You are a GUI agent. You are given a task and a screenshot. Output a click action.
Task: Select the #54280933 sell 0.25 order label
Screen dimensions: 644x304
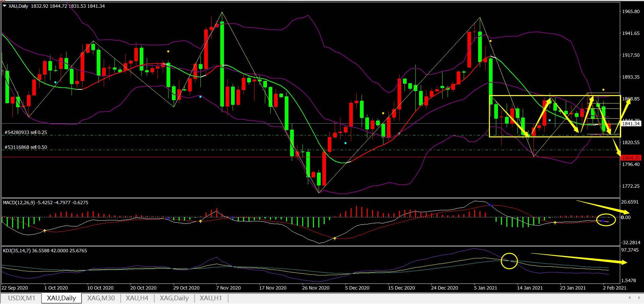[26, 133]
